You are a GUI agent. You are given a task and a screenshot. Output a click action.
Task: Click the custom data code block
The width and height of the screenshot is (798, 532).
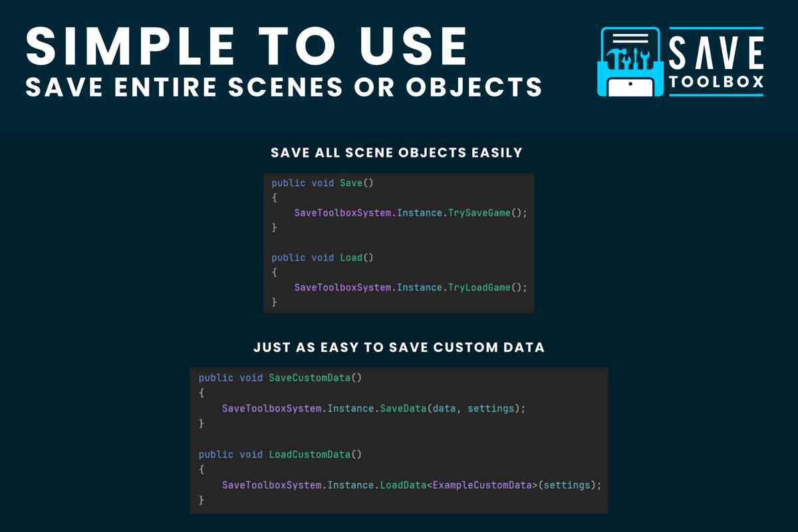click(x=399, y=440)
